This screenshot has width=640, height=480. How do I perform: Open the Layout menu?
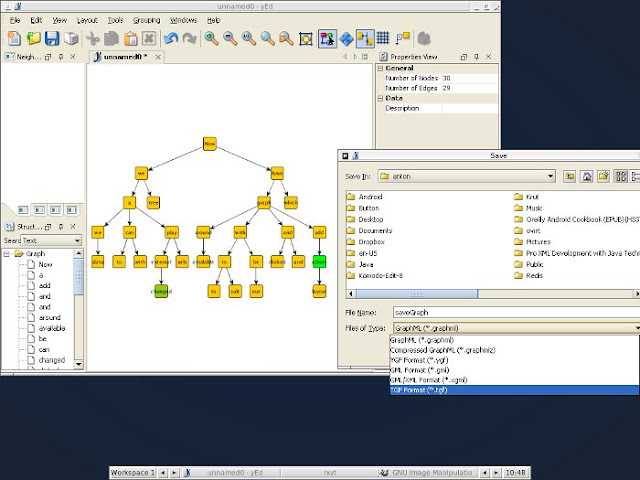tap(87, 20)
